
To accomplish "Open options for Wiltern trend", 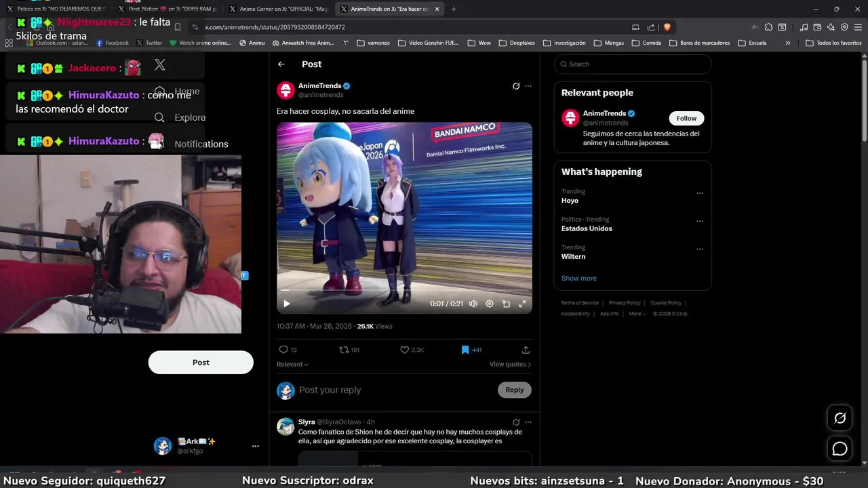I will click(700, 249).
